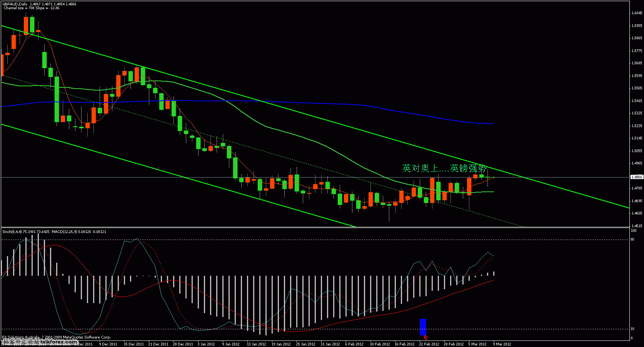Click the 19 Jan 2012 date label

click(x=281, y=344)
